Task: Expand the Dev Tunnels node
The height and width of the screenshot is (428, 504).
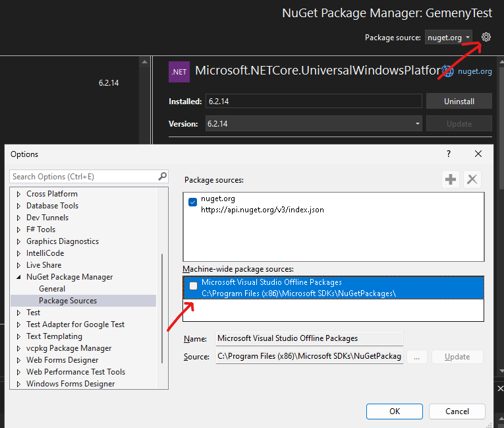Action: (18, 218)
